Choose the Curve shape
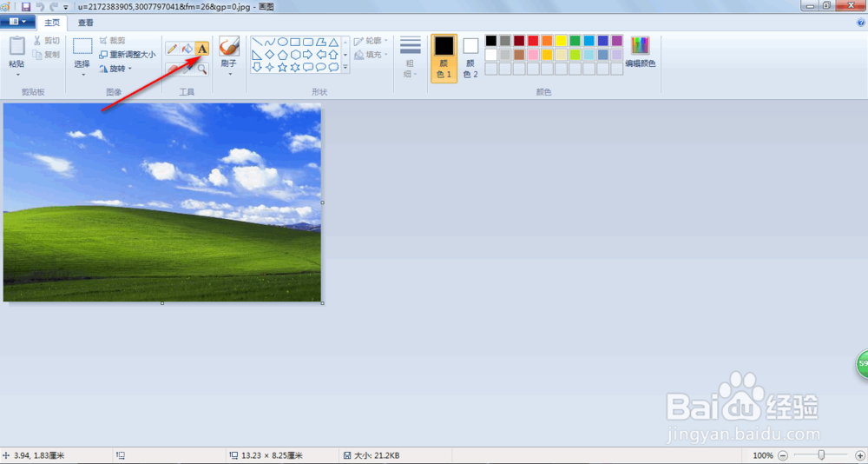The width and height of the screenshot is (868, 464). pos(270,42)
